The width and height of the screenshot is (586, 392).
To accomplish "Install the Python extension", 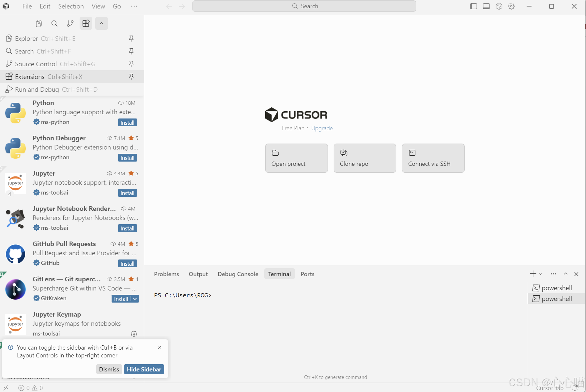I will tap(127, 123).
